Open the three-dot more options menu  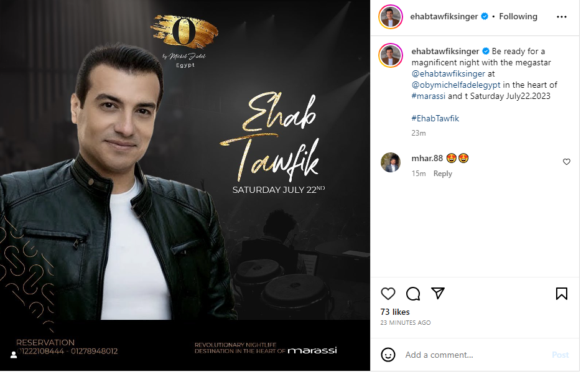pos(561,17)
